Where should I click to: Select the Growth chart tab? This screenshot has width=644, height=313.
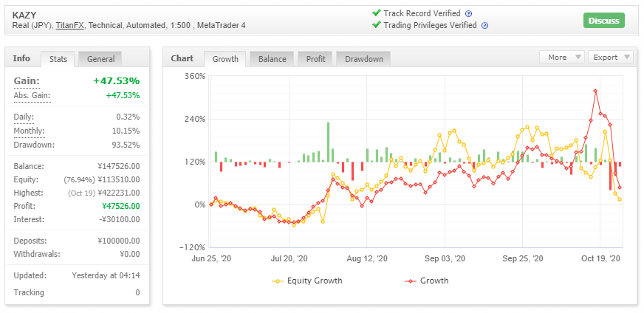coord(225,59)
